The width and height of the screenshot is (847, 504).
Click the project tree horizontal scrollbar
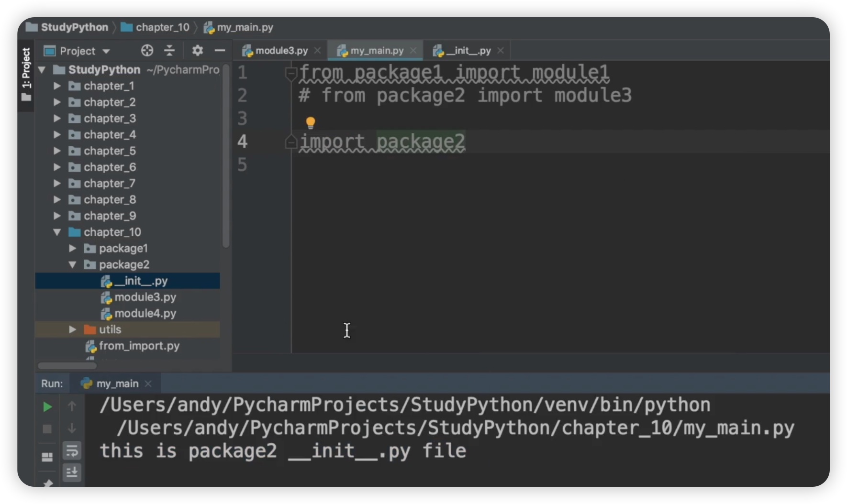tap(67, 366)
